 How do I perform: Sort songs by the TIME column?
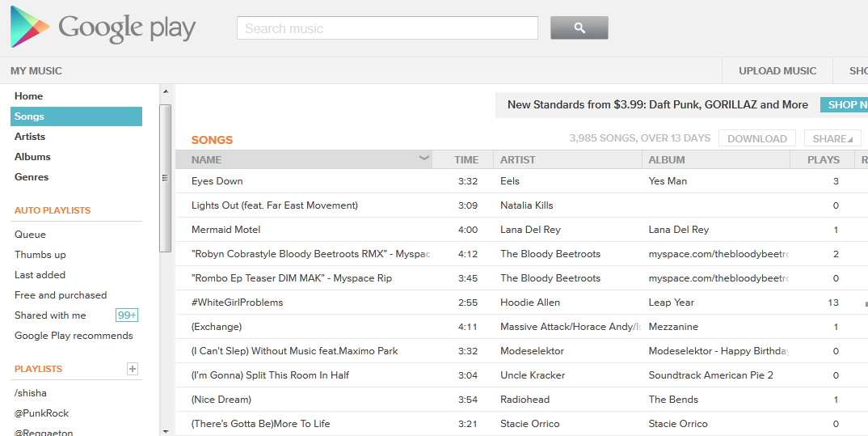click(x=466, y=160)
